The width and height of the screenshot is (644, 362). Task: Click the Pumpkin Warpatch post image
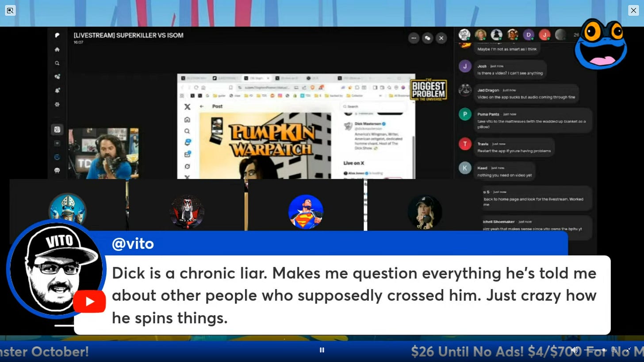click(265, 146)
